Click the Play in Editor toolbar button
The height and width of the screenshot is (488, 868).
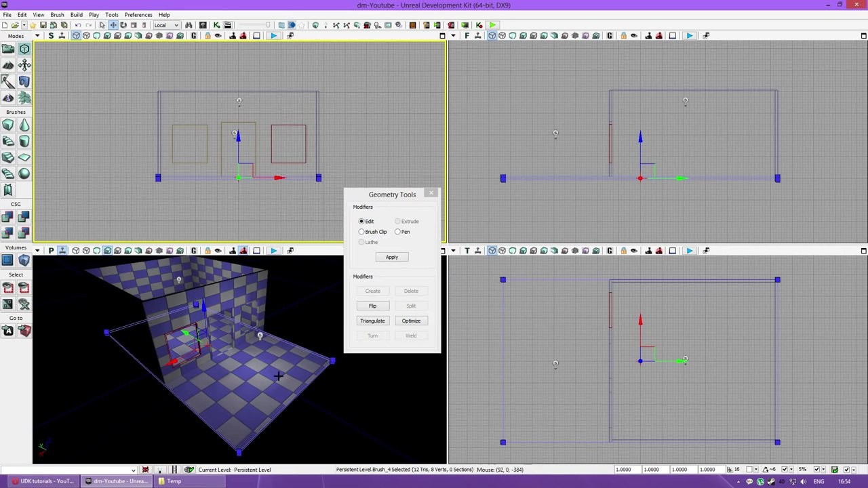point(492,25)
